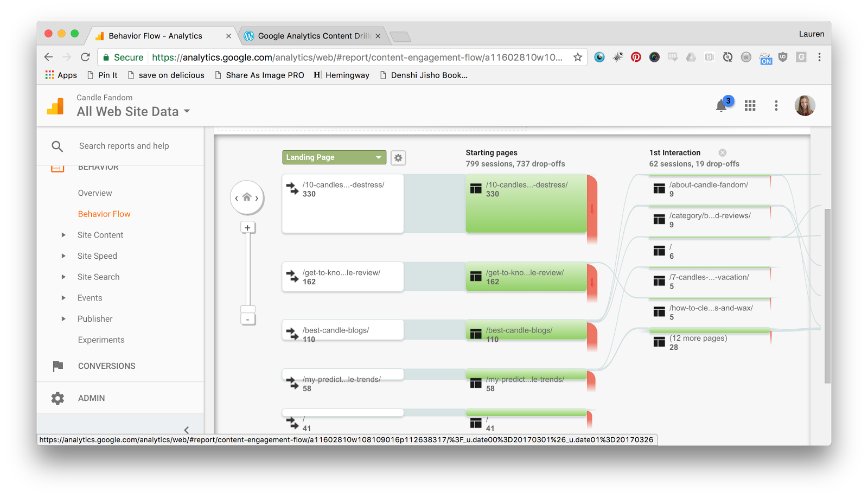The width and height of the screenshot is (868, 498).
Task: Open the Landing Page dimension dropdown
Action: (334, 157)
